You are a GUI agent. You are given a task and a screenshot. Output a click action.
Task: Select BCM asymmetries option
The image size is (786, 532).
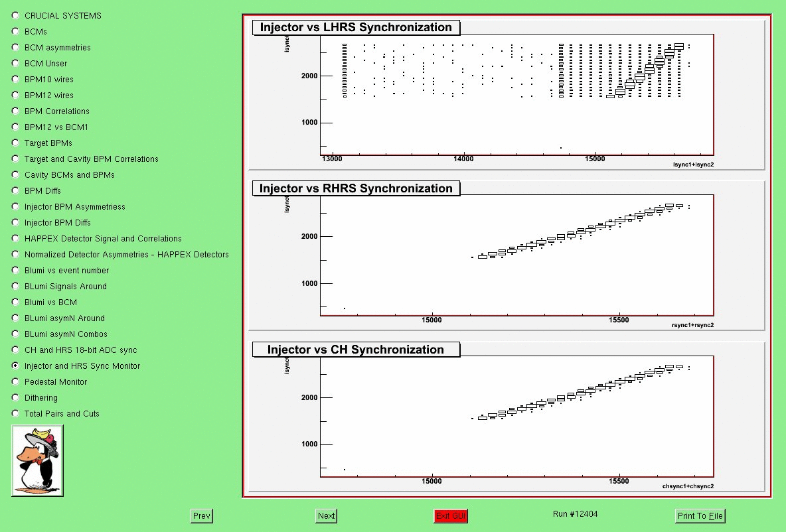(15, 48)
